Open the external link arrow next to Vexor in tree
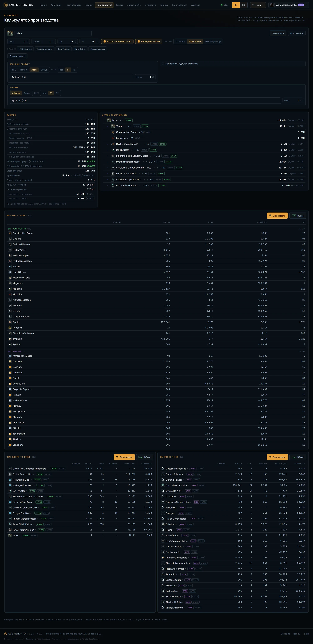The image size is (313, 644). 125,126
